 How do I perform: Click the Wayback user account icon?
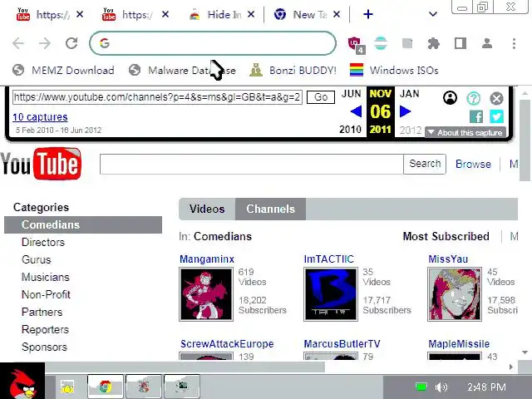point(450,98)
